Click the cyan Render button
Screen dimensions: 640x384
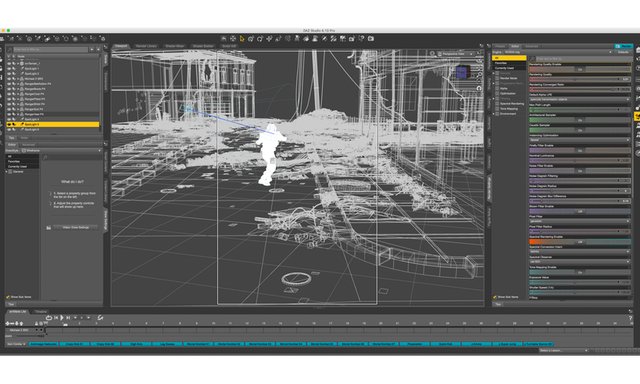[624, 47]
